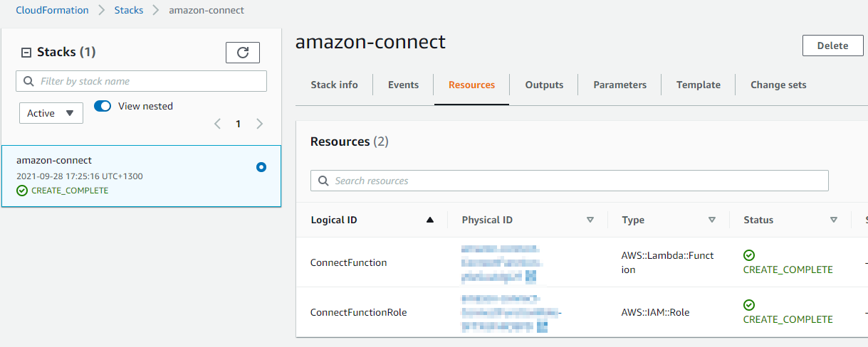The image size is (868, 347).
Task: Delete the amazon-connect stack
Action: 832,46
